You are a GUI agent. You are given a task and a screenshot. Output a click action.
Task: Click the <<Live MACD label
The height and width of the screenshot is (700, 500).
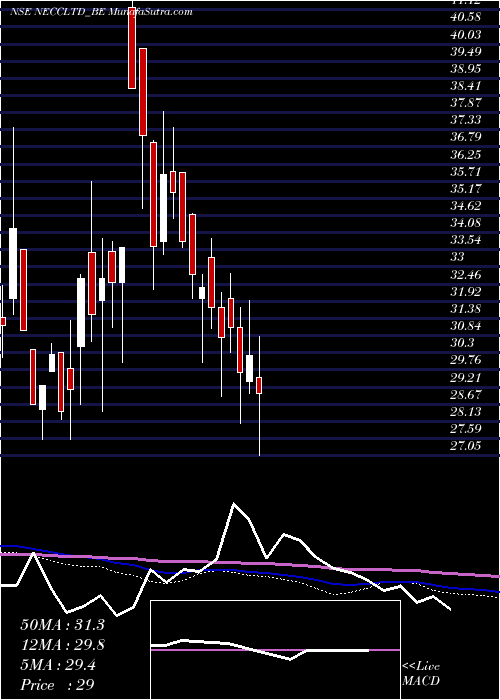point(421,674)
